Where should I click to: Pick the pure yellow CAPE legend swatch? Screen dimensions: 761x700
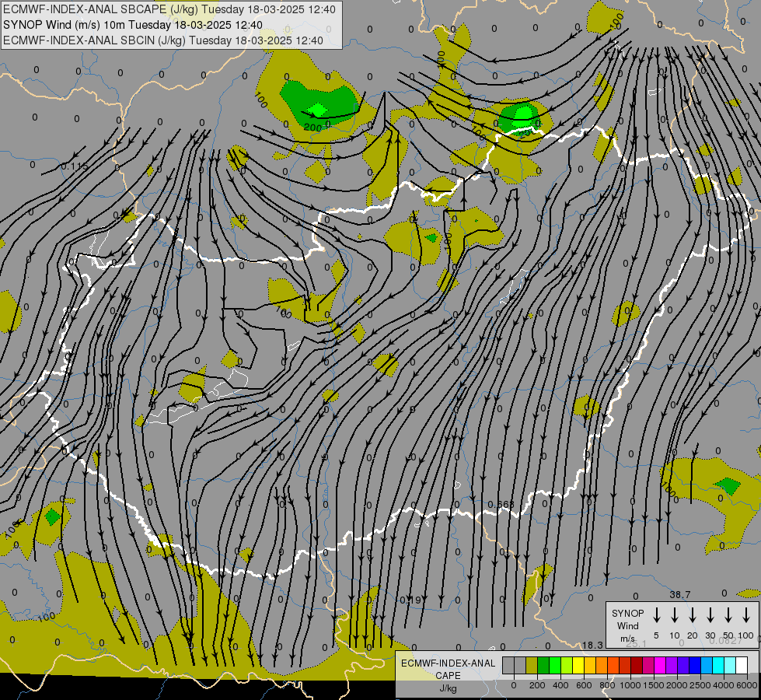[578, 666]
